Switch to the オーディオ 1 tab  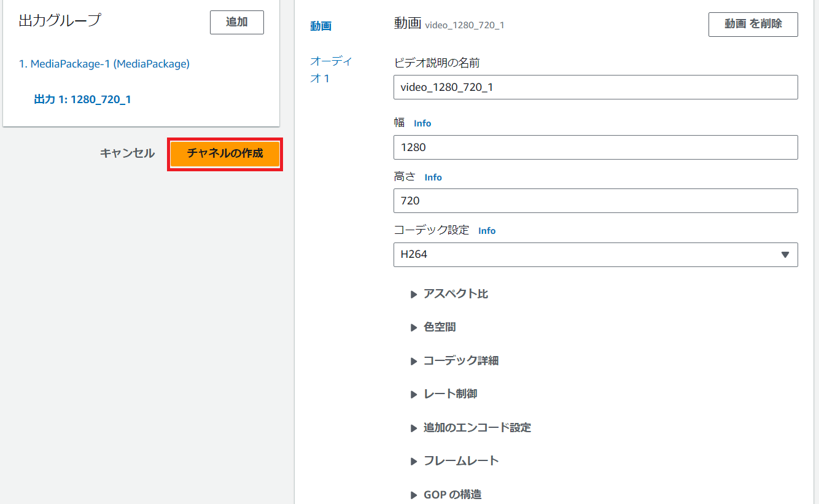(331, 69)
